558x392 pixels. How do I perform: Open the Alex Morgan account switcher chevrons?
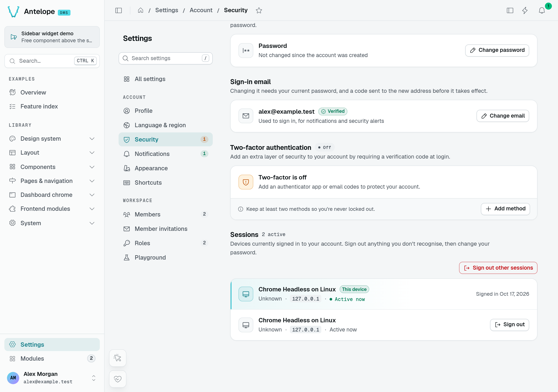[94, 378]
